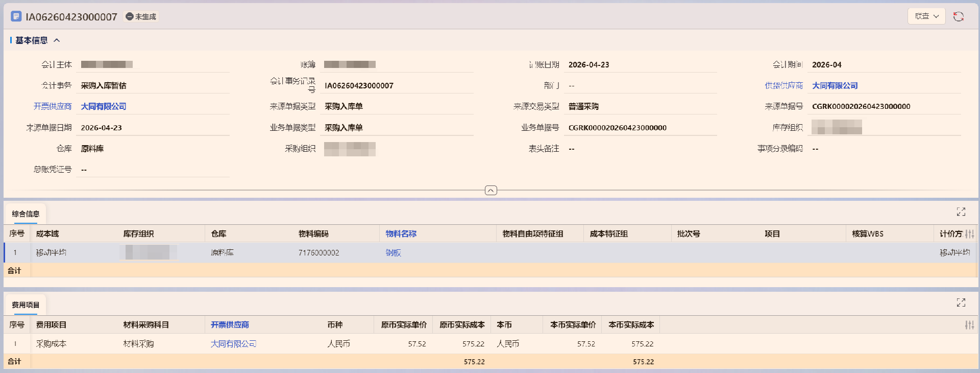The height and width of the screenshot is (373, 980).
Task: Maximize the 费用项目 table panel
Action: pos(961,302)
